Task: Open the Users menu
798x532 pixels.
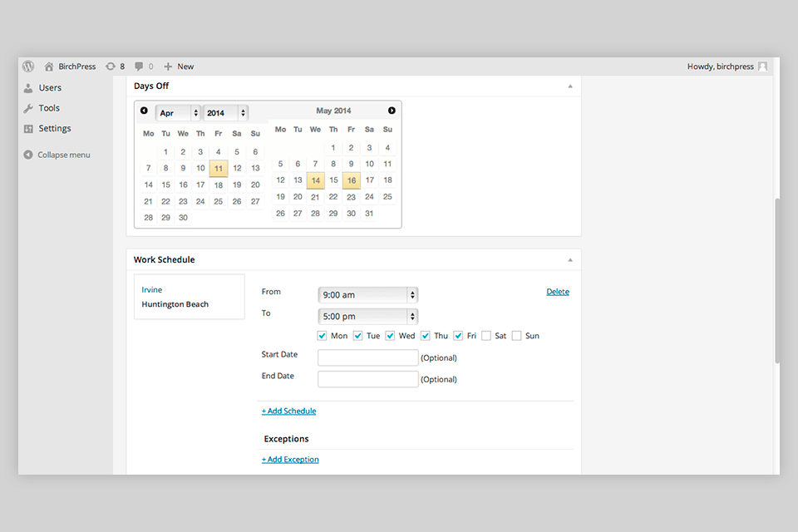Action: pyautogui.click(x=50, y=87)
